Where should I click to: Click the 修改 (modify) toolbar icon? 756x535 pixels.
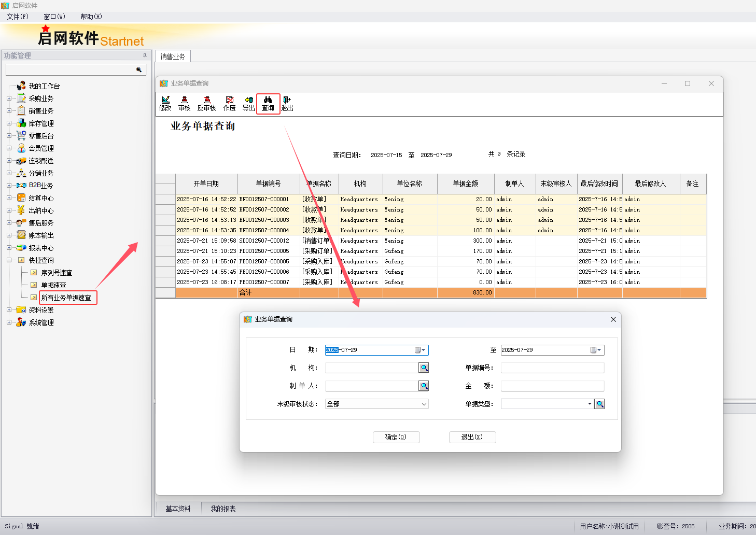click(x=165, y=104)
